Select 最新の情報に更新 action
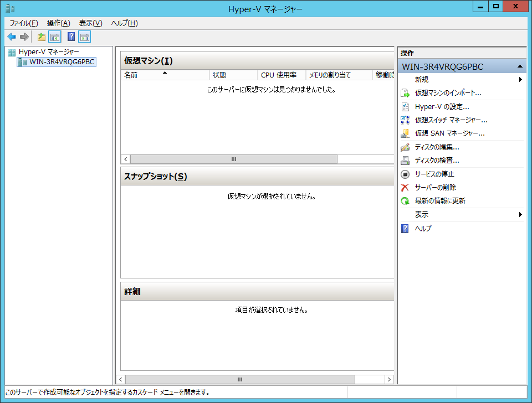Viewport: 532px width, 403px height. (440, 201)
